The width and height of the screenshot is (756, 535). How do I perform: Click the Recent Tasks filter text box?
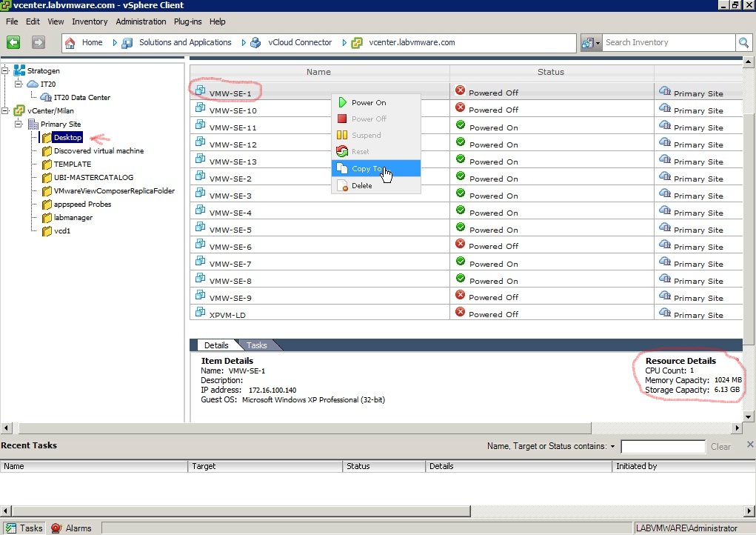pyautogui.click(x=663, y=447)
